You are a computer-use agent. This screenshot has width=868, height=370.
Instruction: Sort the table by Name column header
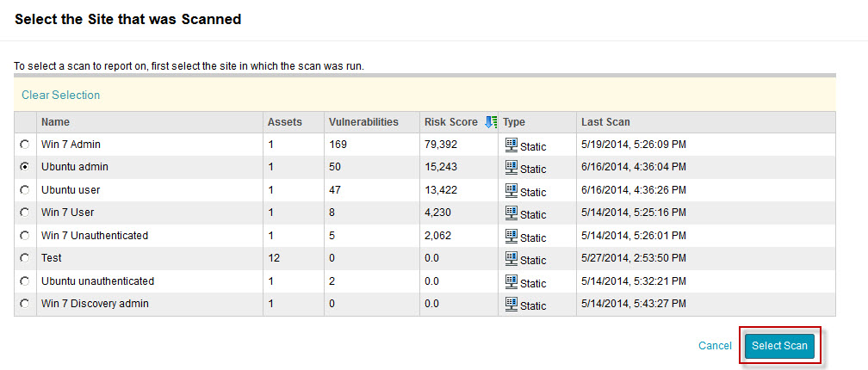point(55,122)
